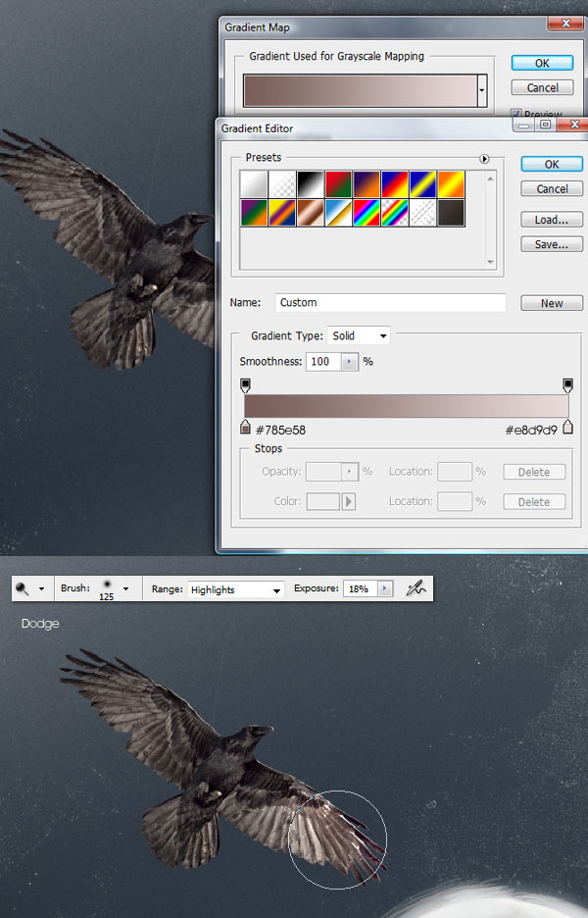Minimize the Gradient Editor window
This screenshot has height=918, width=588.
click(x=523, y=125)
